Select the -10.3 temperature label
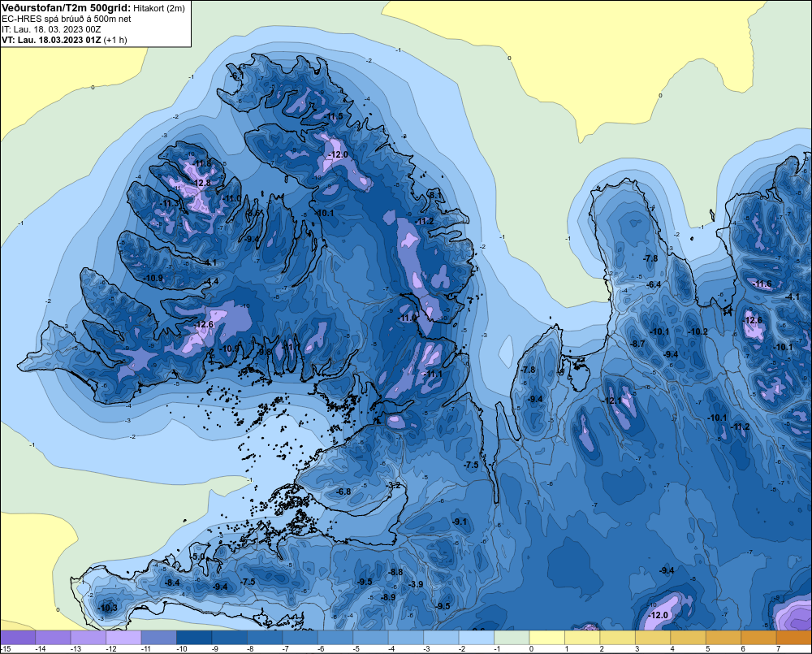 click(108, 608)
